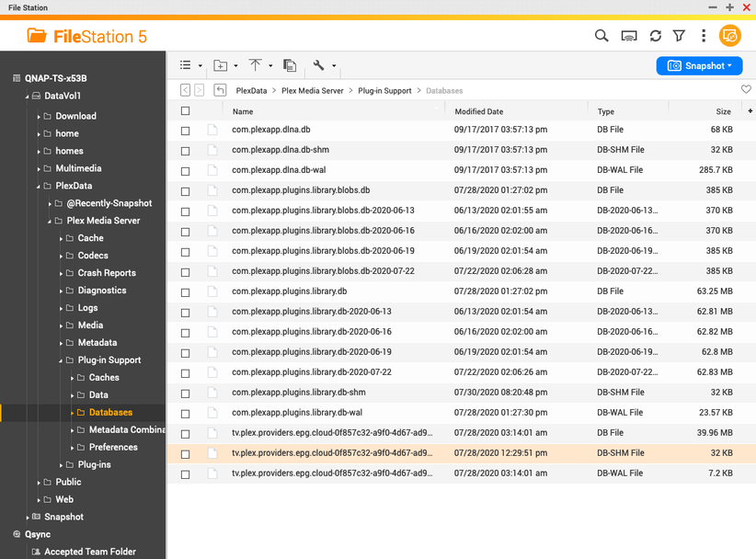The image size is (756, 559).
Task: Navigate to Plex Media Server breadcrumb
Action: point(312,91)
